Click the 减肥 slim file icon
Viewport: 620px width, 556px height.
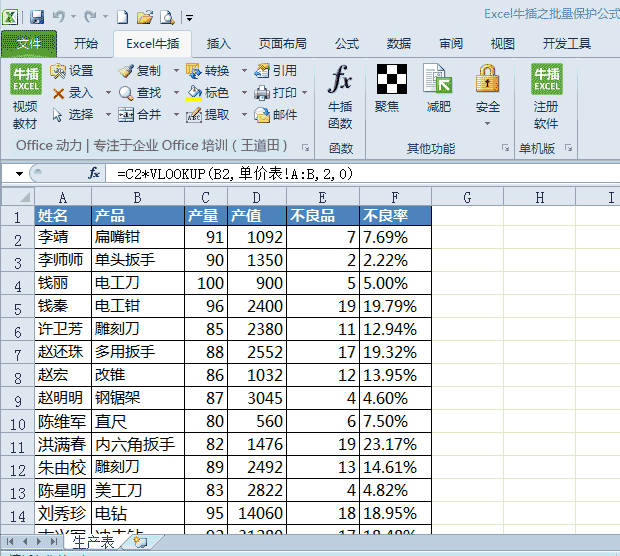[x=438, y=78]
